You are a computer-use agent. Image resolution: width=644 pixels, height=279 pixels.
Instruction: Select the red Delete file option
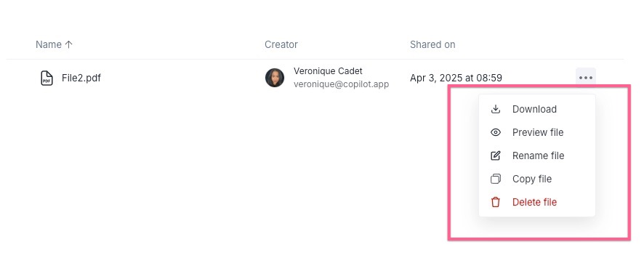537,202
